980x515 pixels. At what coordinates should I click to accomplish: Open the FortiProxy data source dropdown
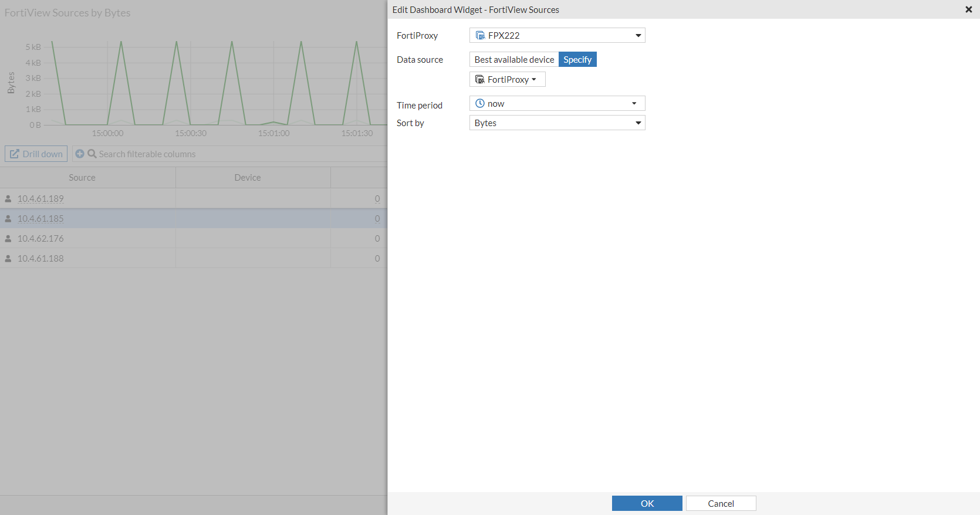coord(508,79)
